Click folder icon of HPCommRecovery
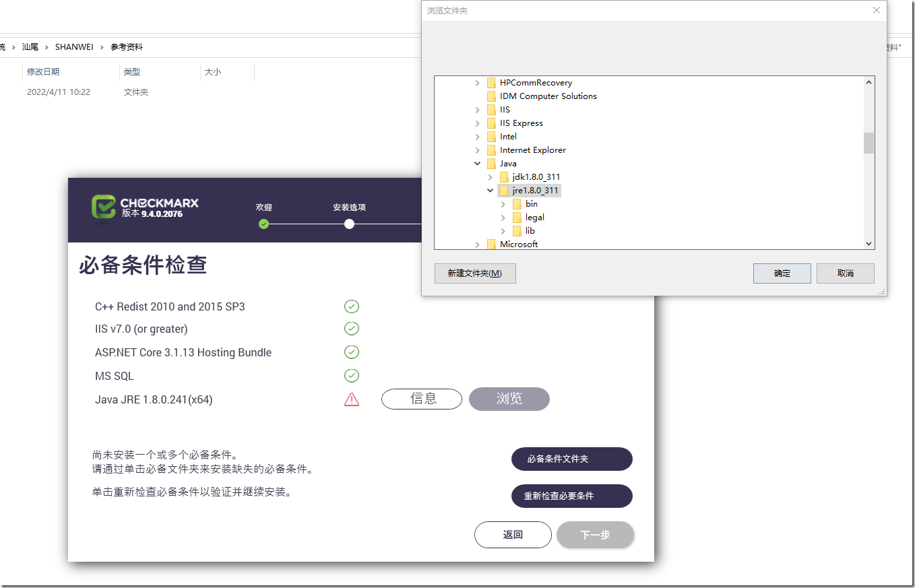Viewport: 915px width, 588px height. pos(491,83)
